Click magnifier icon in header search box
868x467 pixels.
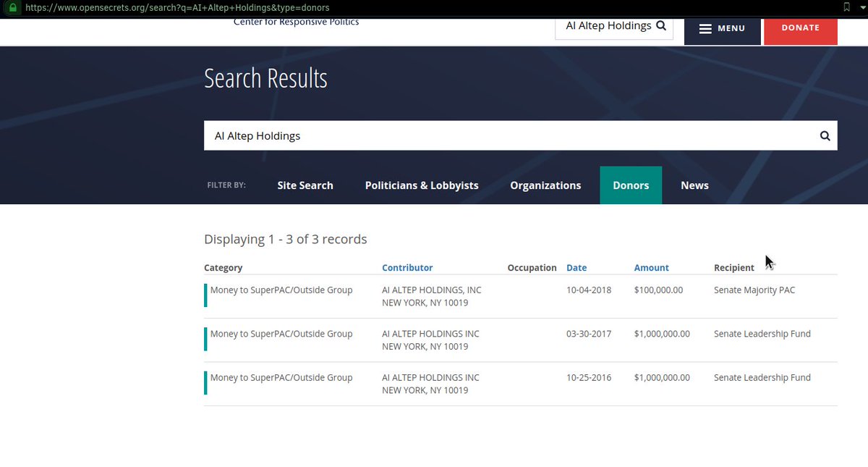661,26
